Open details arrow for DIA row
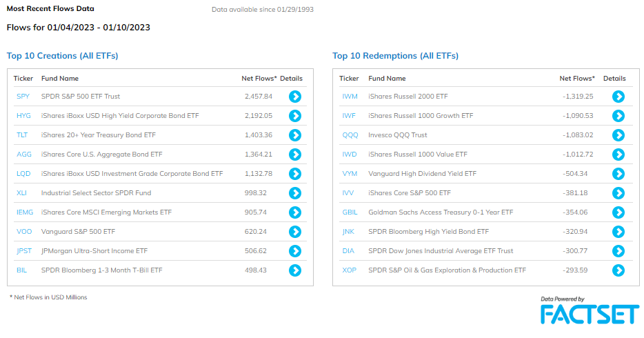 618,251
